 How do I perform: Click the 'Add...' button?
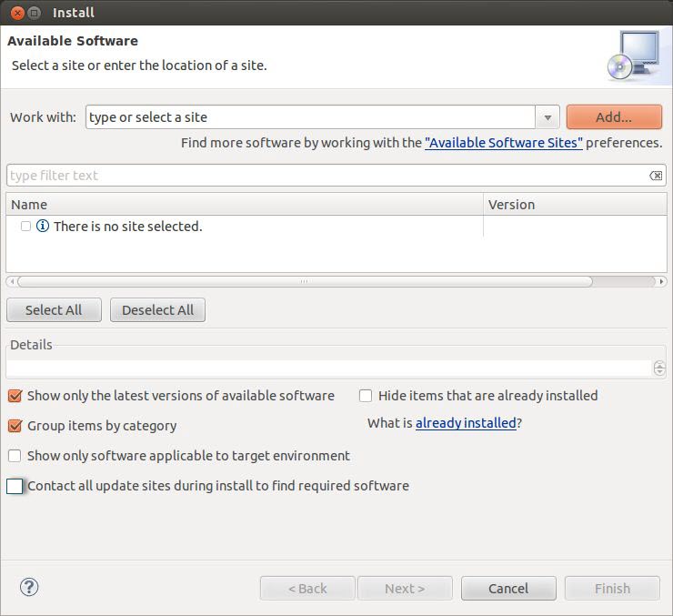[x=614, y=117]
